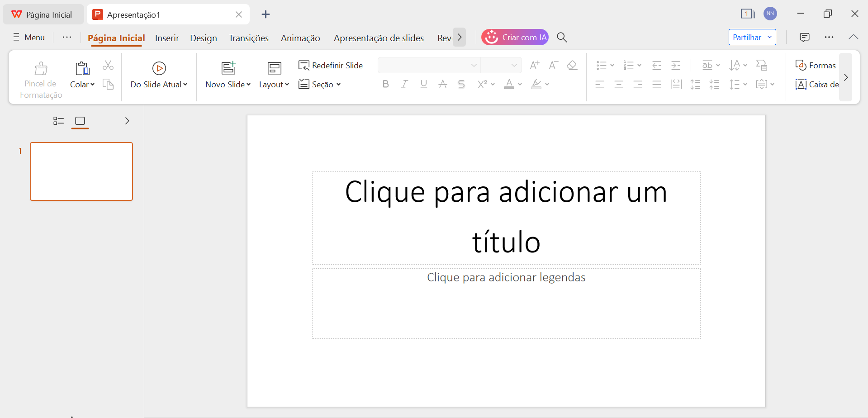This screenshot has height=418, width=868.
Task: Open the Transições ribbon tab
Action: point(248,38)
